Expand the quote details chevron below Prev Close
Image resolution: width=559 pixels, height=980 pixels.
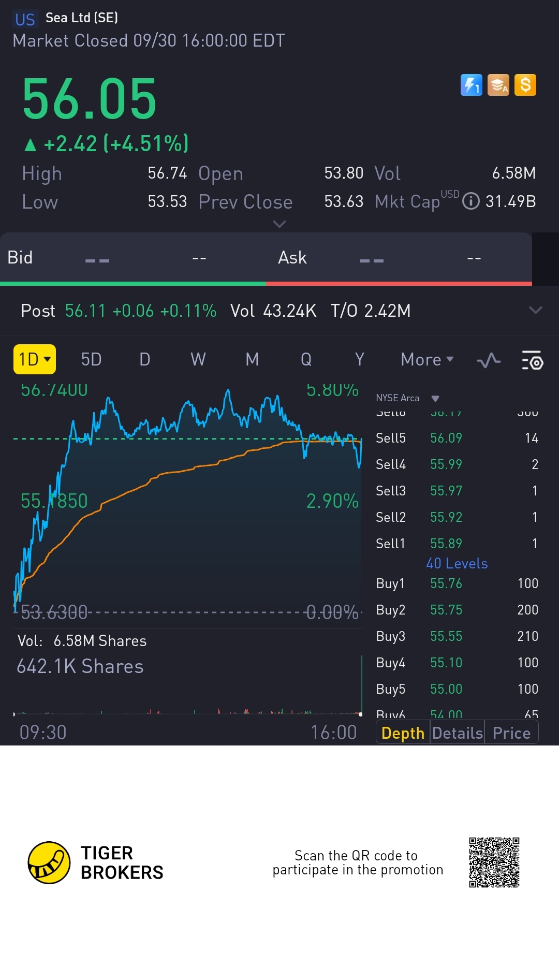(279, 224)
